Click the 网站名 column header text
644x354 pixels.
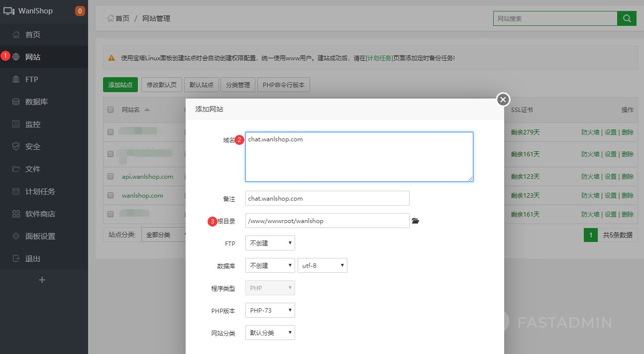[131, 110]
